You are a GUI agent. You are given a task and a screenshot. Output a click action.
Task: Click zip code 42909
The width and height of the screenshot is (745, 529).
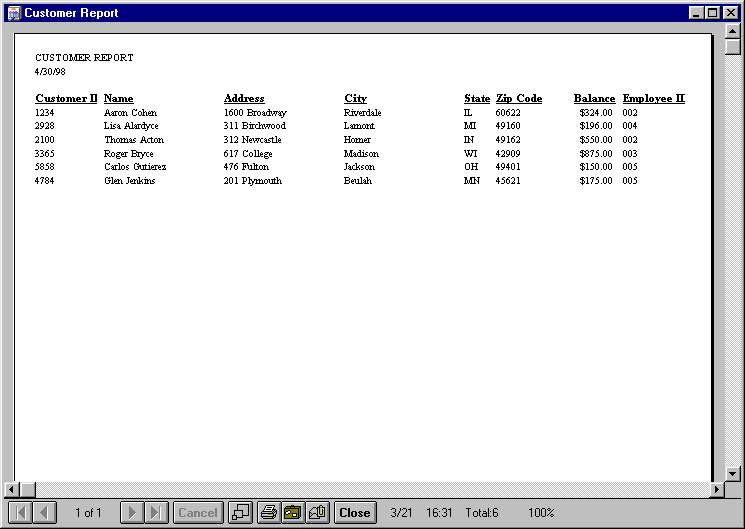[x=508, y=154]
